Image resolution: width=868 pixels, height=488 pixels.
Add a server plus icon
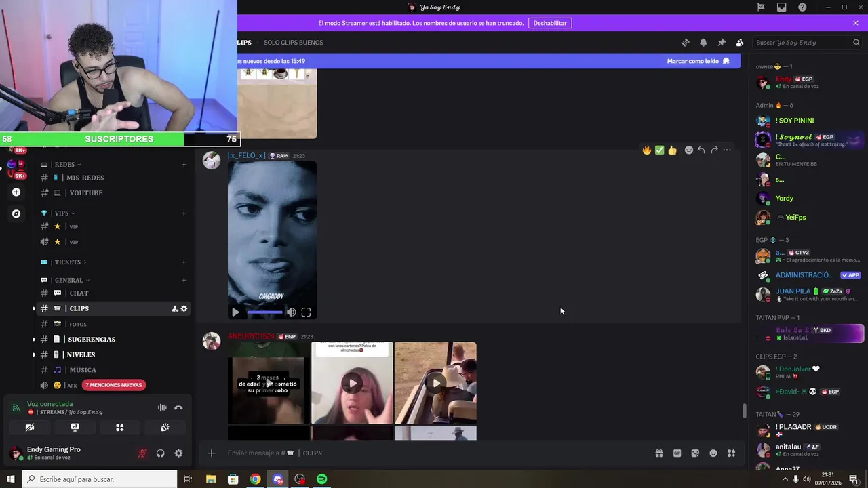pyautogui.click(x=16, y=192)
